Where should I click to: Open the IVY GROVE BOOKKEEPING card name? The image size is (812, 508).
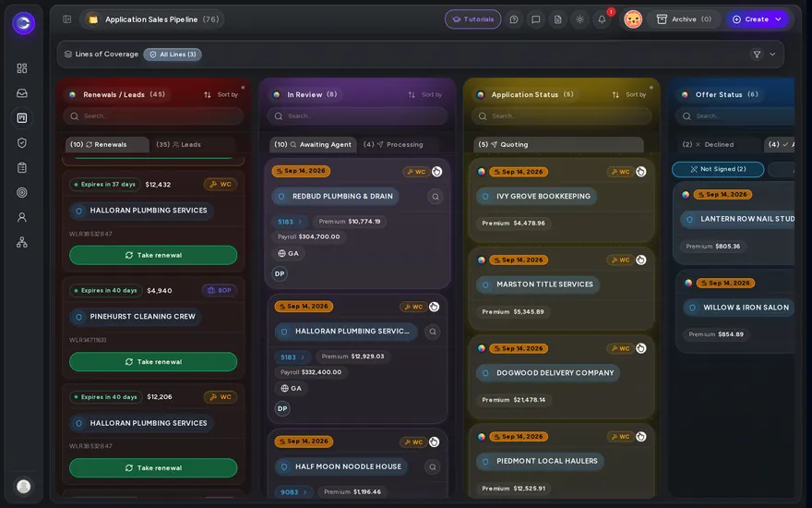tap(536, 197)
